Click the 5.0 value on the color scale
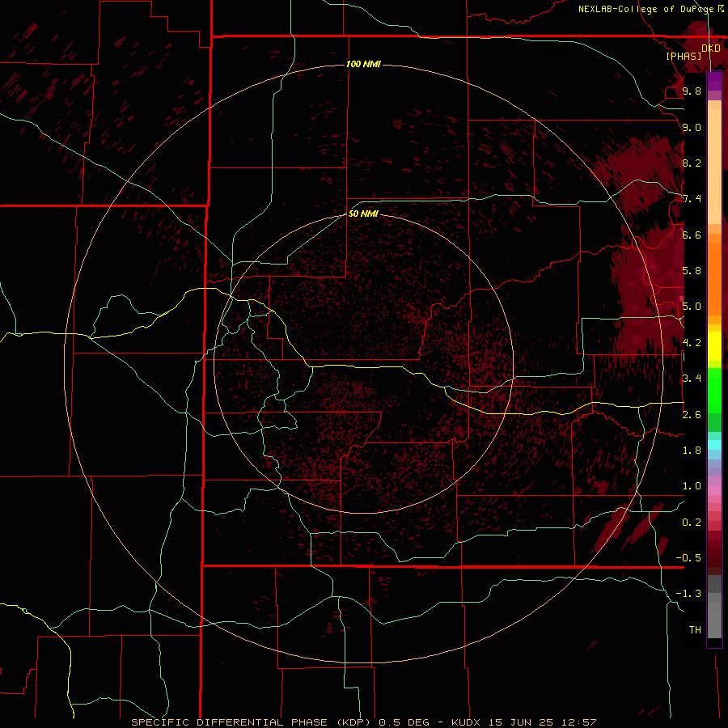 click(692, 307)
